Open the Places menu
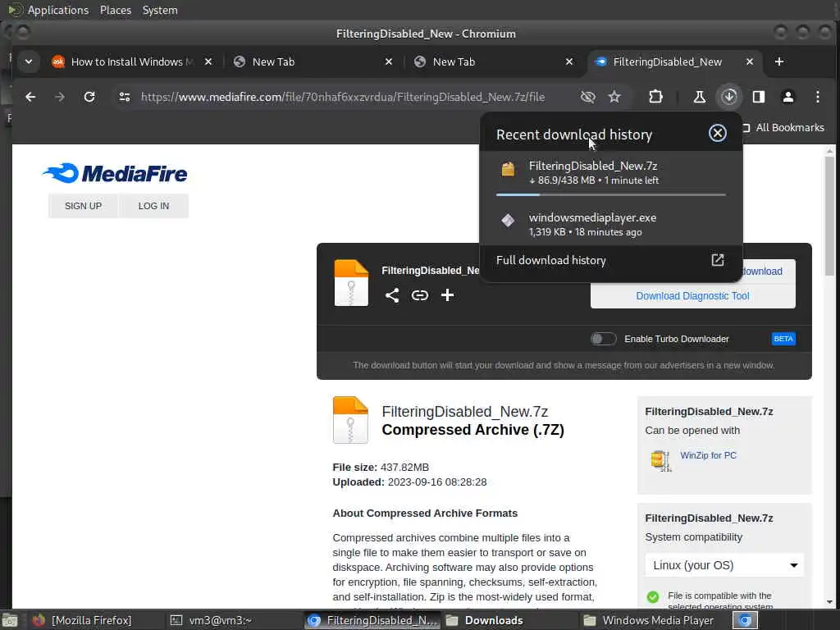Viewport: 840px width, 630px height. (x=115, y=10)
